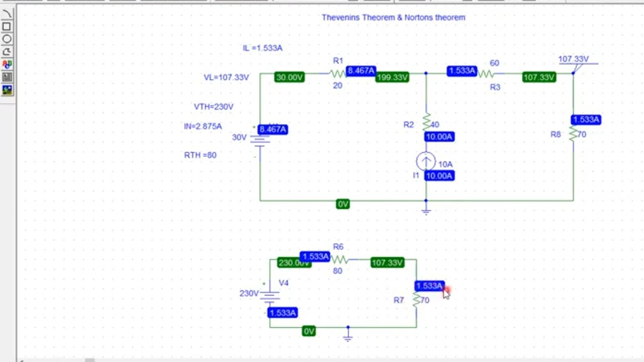Click the value 80 under R6
The width and height of the screenshot is (644, 362).
tap(338, 270)
